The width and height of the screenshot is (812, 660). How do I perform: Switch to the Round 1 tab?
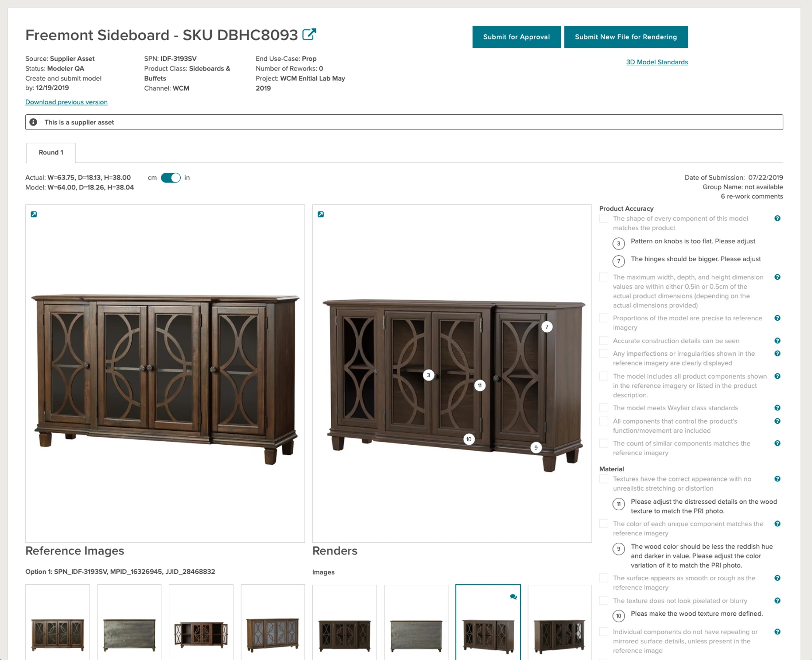pos(51,152)
